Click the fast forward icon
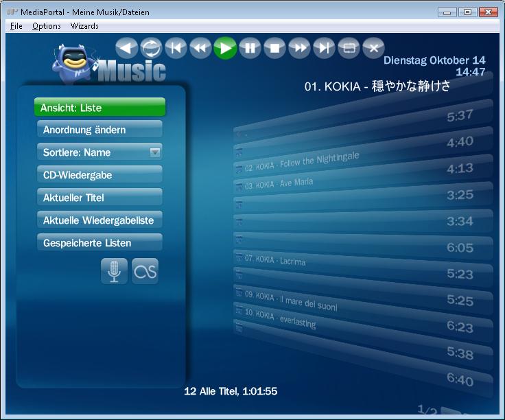 (x=299, y=48)
